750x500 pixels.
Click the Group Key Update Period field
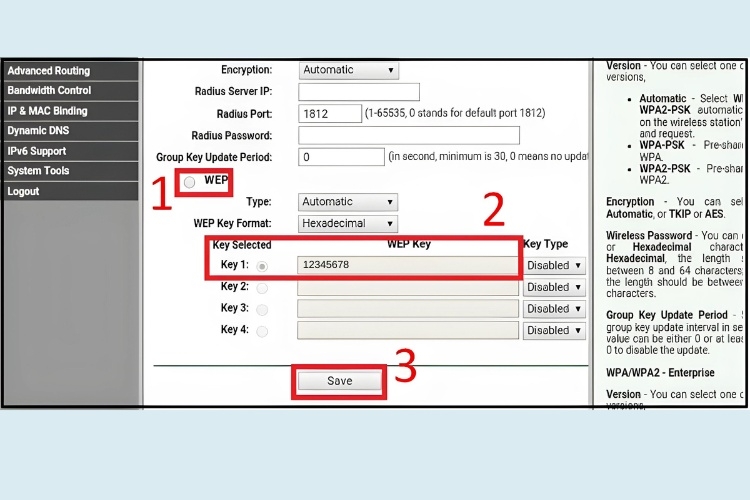(341, 157)
